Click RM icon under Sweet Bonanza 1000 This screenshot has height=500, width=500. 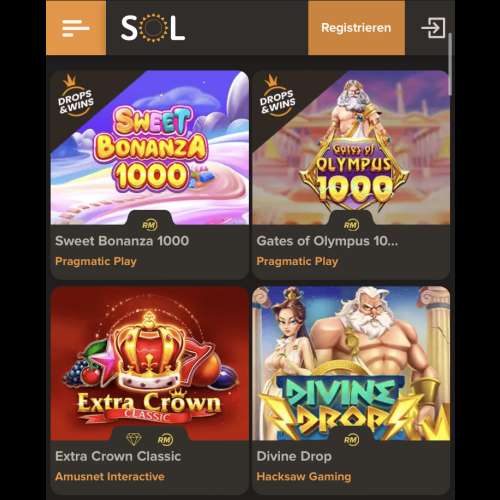[150, 225]
